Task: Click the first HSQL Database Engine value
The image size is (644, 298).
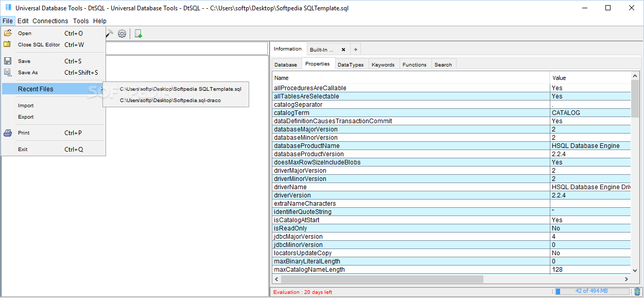Action: 590,146
